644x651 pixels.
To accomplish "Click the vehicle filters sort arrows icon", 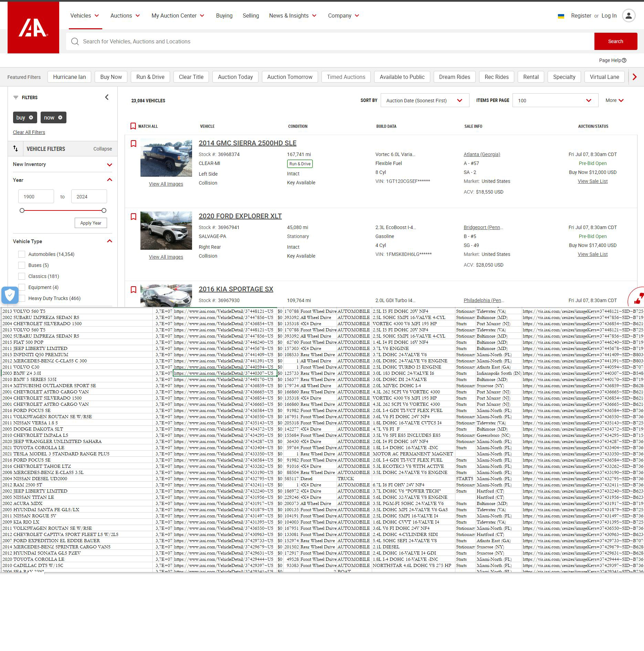I will pyautogui.click(x=15, y=148).
